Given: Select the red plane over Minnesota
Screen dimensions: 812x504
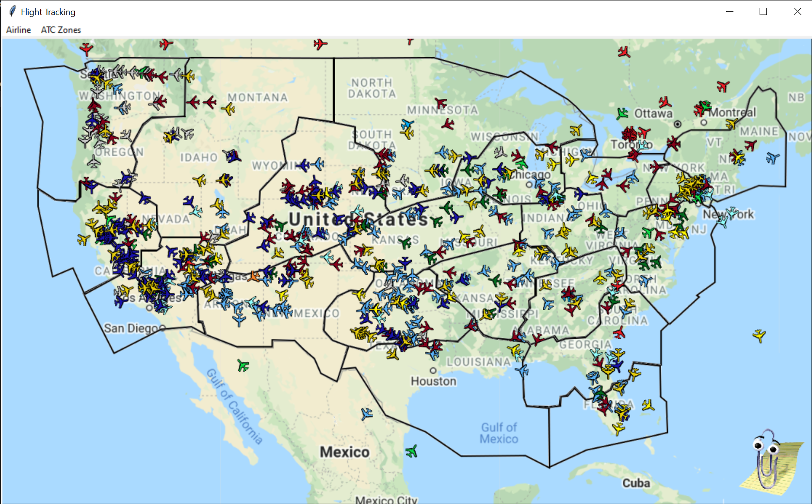Looking at the screenshot, I should point(441,104).
